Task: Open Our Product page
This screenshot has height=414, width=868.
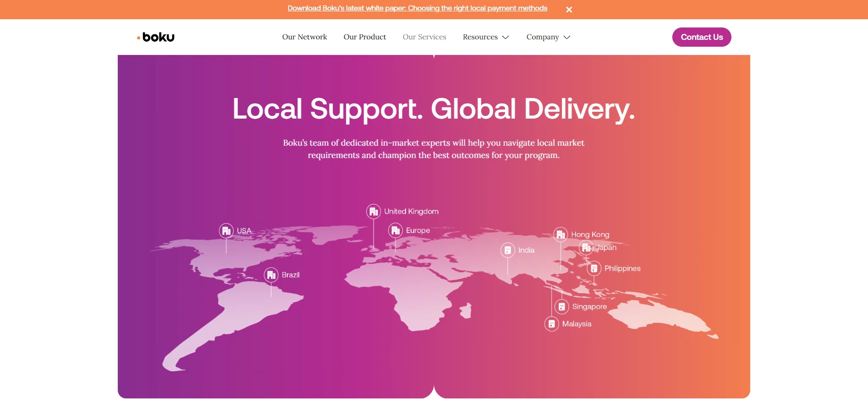Action: point(365,37)
